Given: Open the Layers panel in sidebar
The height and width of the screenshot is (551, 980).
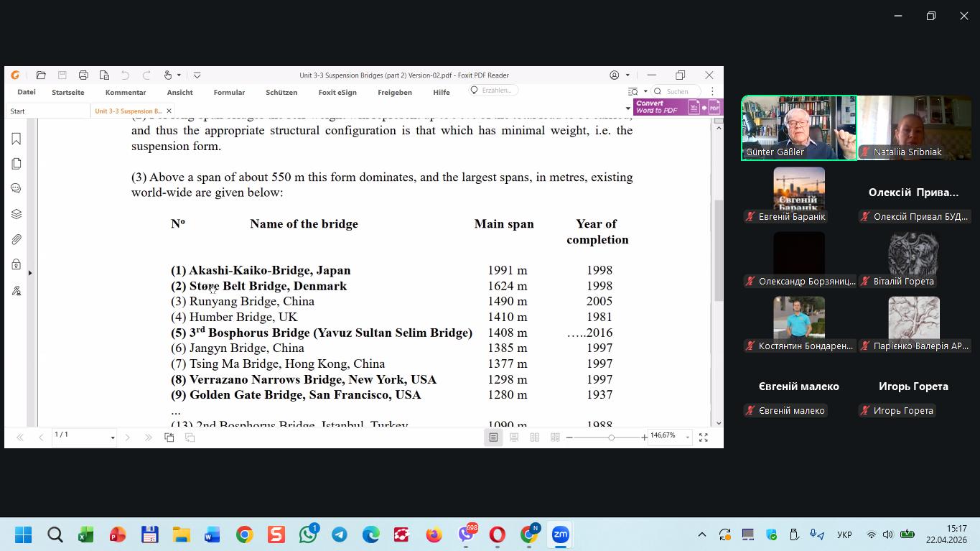Looking at the screenshot, I should pos(16,214).
